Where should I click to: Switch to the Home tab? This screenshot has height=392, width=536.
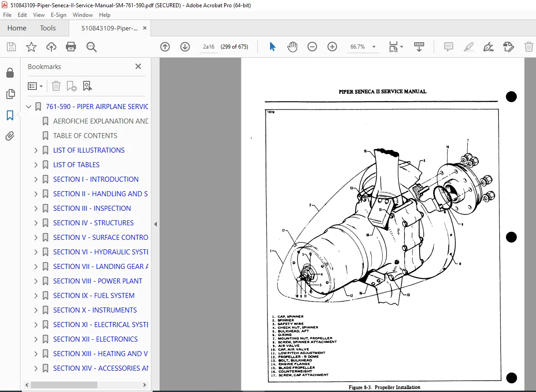[17, 28]
